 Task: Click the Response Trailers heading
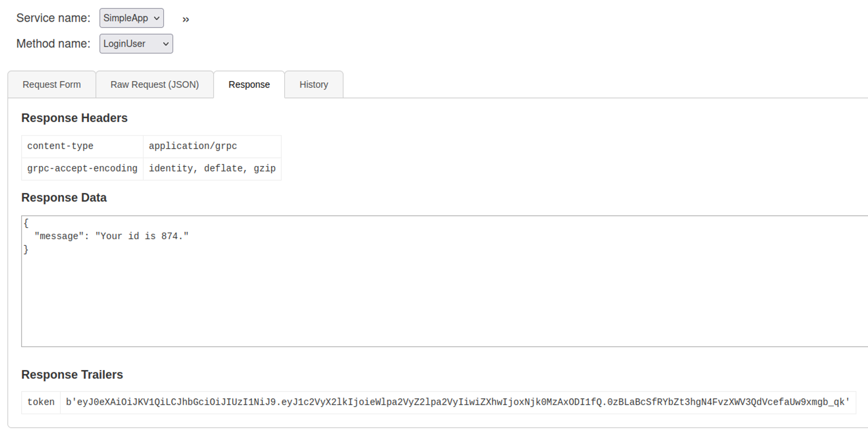coord(72,374)
